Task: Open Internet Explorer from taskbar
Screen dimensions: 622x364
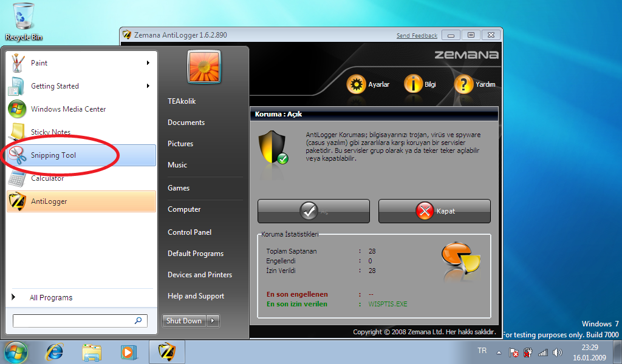Action: tap(54, 352)
